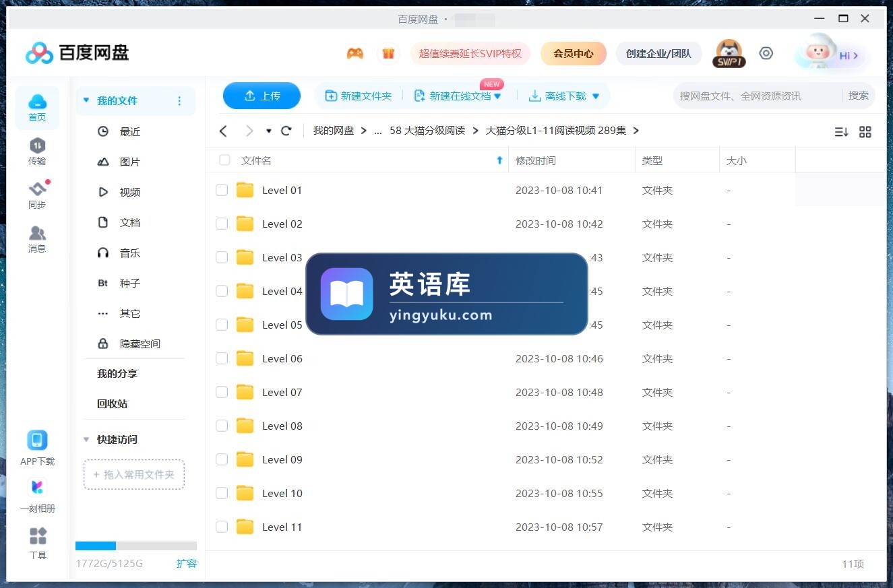Open 一刻相册 album app
Screen dimensions: 893x588
[x=37, y=495]
